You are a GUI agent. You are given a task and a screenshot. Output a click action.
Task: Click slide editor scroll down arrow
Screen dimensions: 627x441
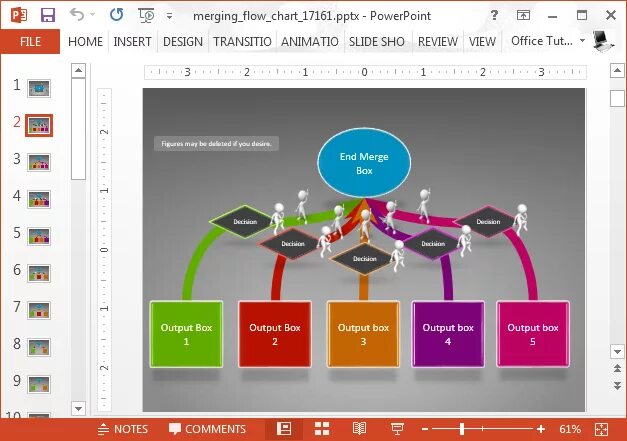tap(617, 352)
